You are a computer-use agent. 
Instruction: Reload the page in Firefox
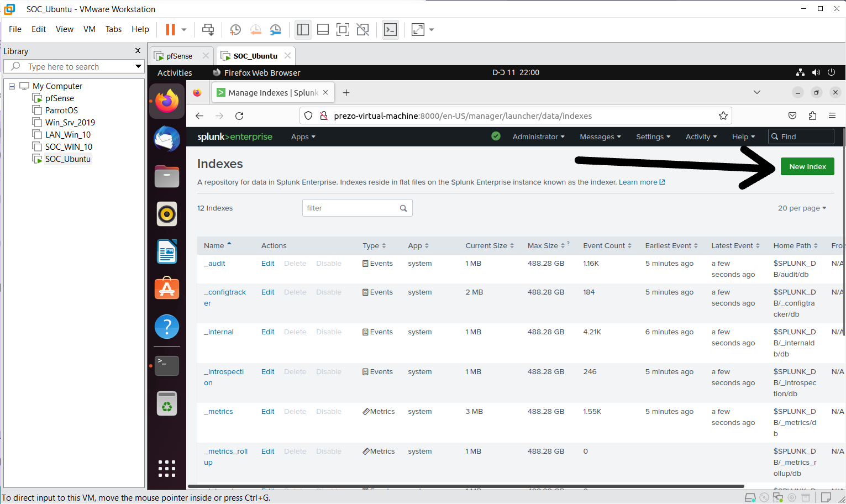[239, 116]
